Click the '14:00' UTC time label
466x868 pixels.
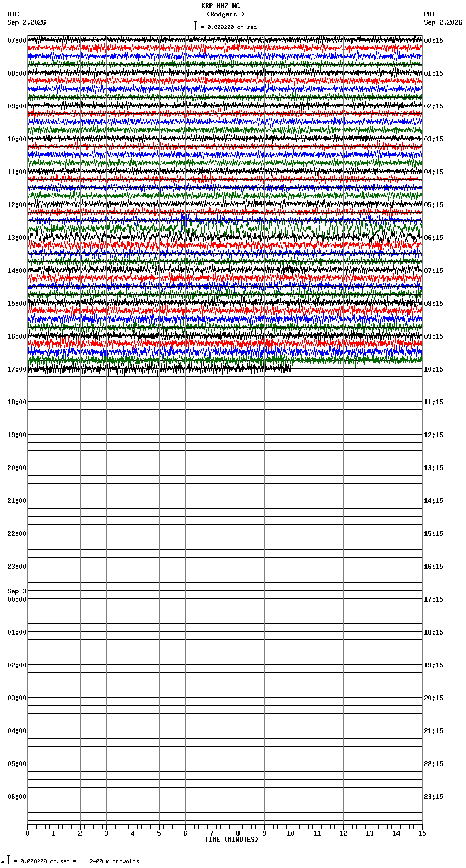click(x=17, y=271)
